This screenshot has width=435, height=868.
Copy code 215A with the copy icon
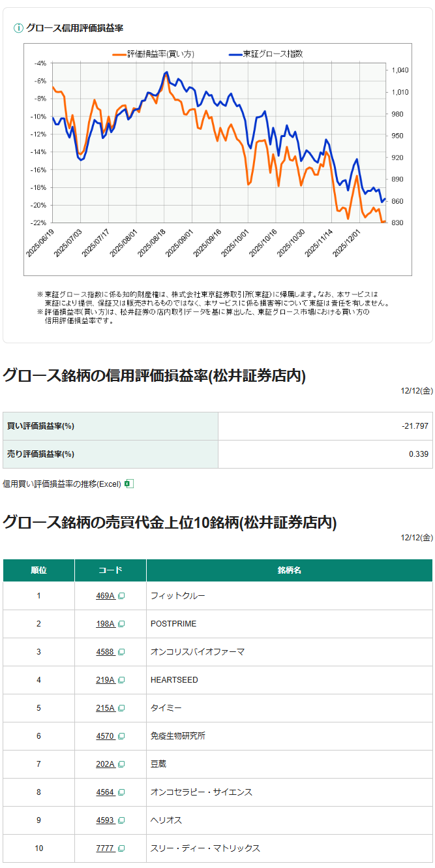tap(121, 708)
